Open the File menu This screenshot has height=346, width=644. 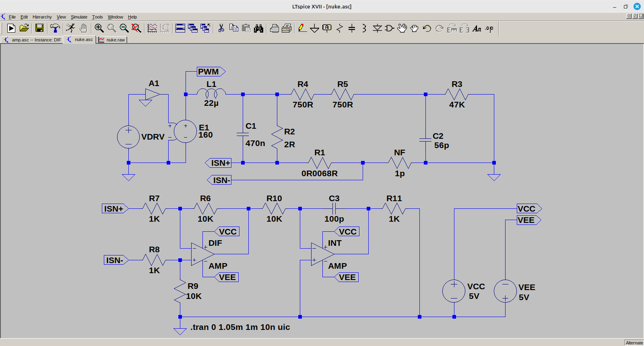click(x=12, y=17)
